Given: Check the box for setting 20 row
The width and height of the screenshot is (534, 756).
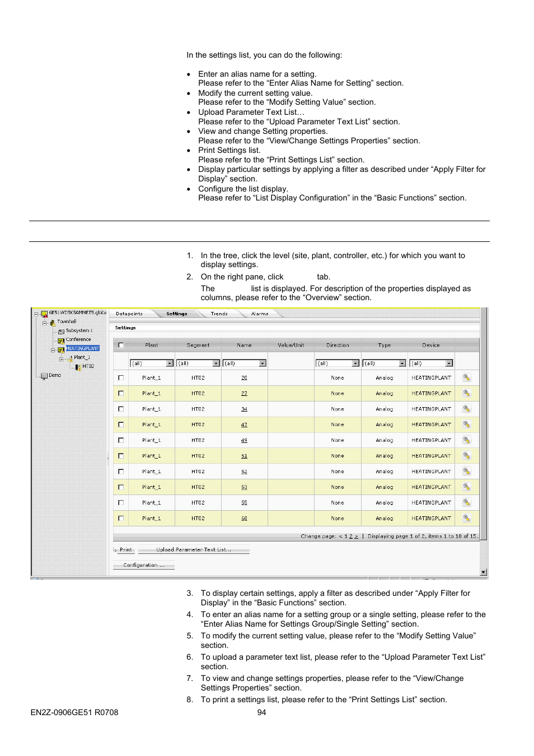Looking at the screenshot, I should (x=121, y=378).
